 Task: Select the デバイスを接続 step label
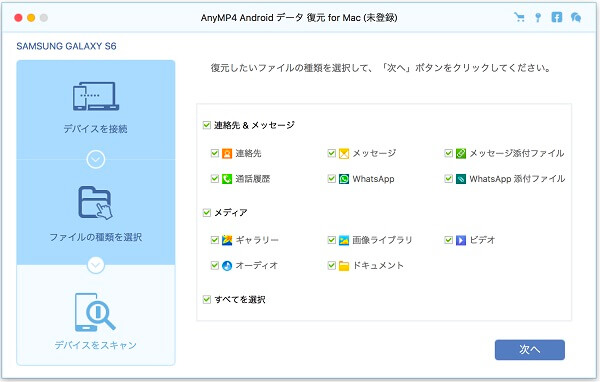(x=95, y=129)
